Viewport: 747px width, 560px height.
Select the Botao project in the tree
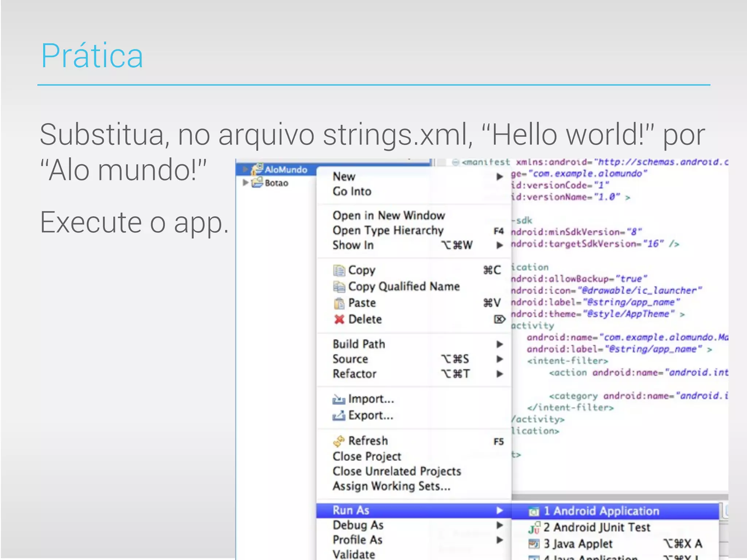276,183
